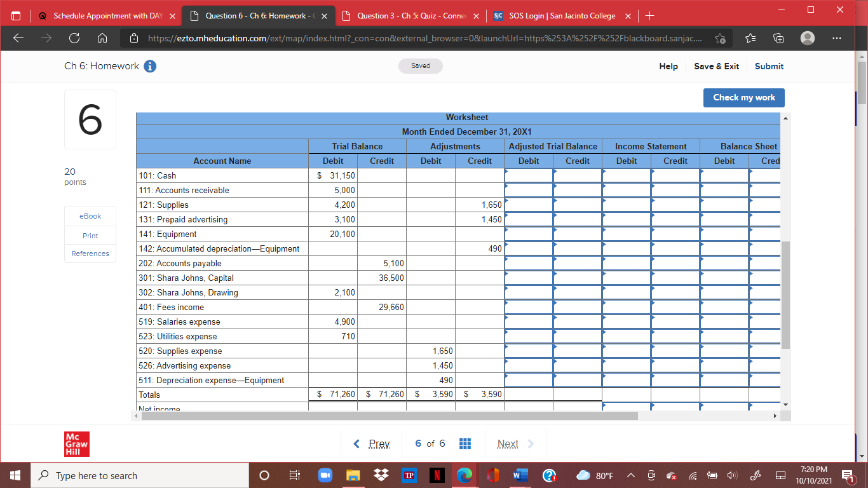868x488 pixels.
Task: Click Check my work button
Action: (744, 97)
